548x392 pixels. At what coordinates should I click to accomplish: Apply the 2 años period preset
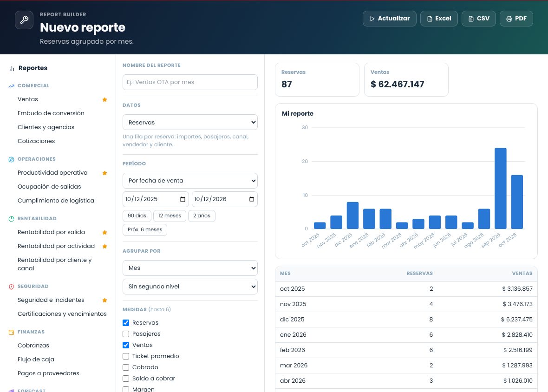coord(202,216)
